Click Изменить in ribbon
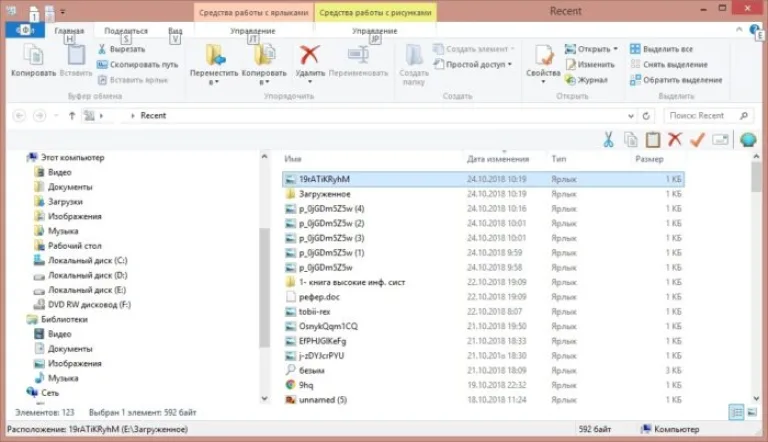Screen dimensions: 768x442 (x=590, y=64)
